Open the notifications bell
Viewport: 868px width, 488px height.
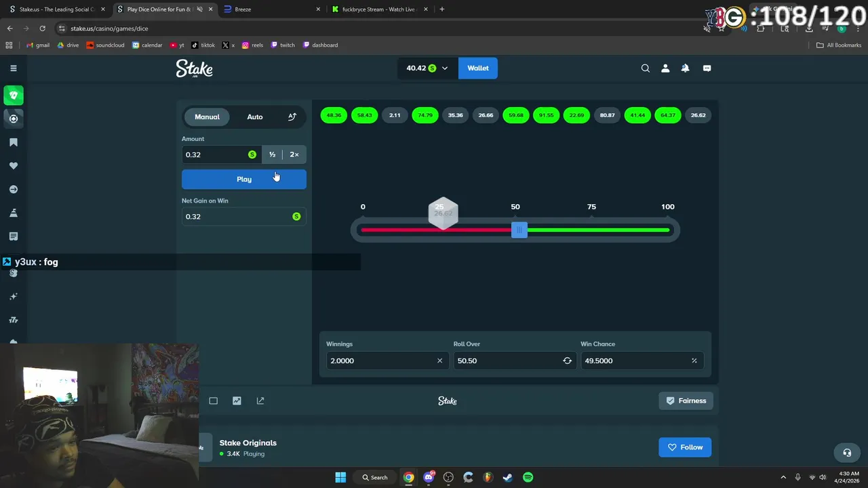pyautogui.click(x=685, y=68)
